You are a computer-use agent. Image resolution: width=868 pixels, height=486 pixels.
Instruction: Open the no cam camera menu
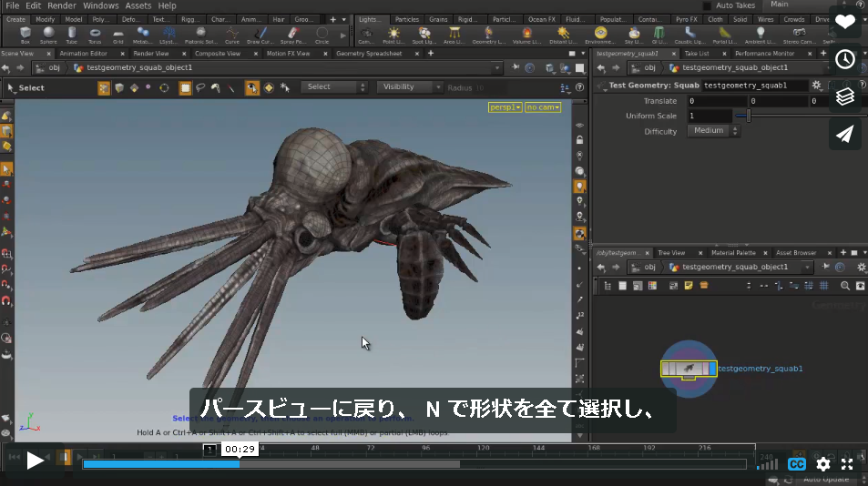pyautogui.click(x=543, y=107)
